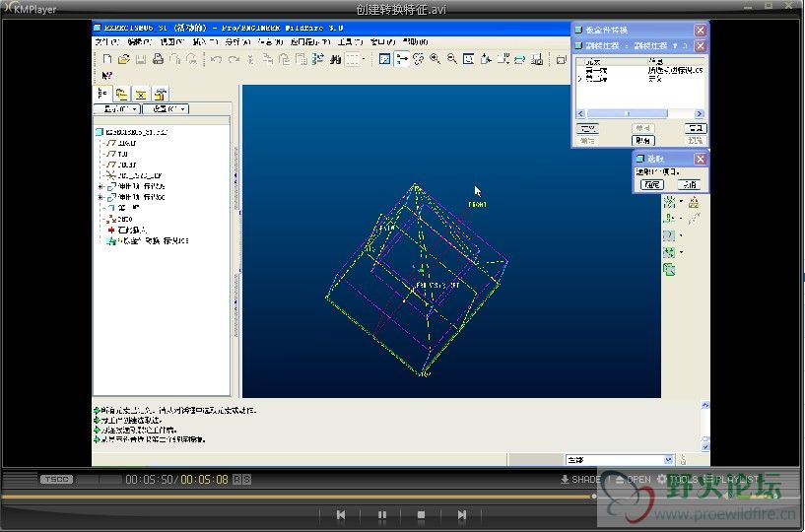Select the root part item in model tree
Screen dimensions: 805x532
point(132,132)
